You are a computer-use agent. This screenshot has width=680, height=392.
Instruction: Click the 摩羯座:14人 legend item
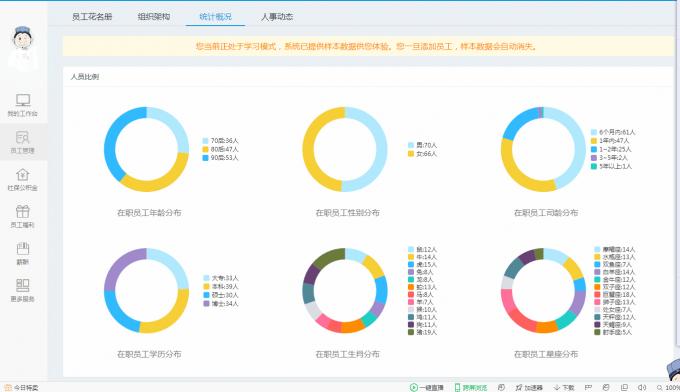coord(615,249)
